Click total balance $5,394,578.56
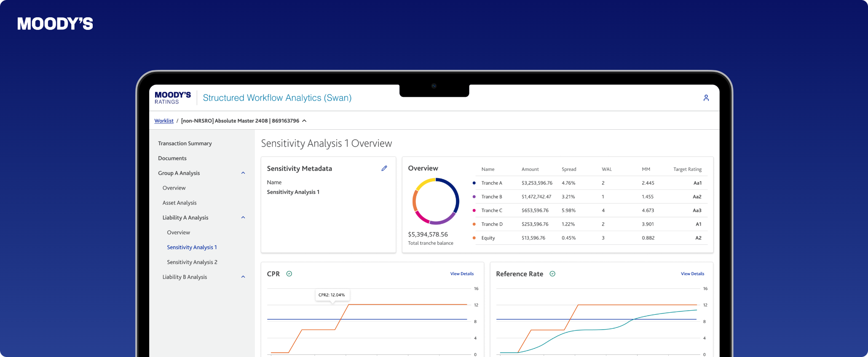 coord(428,234)
